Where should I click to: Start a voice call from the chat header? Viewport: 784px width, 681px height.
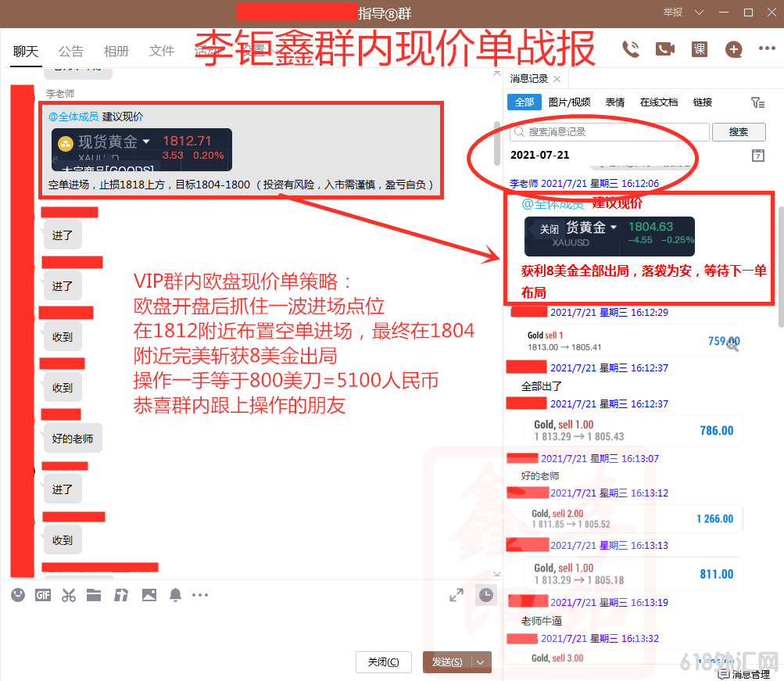coord(630,49)
